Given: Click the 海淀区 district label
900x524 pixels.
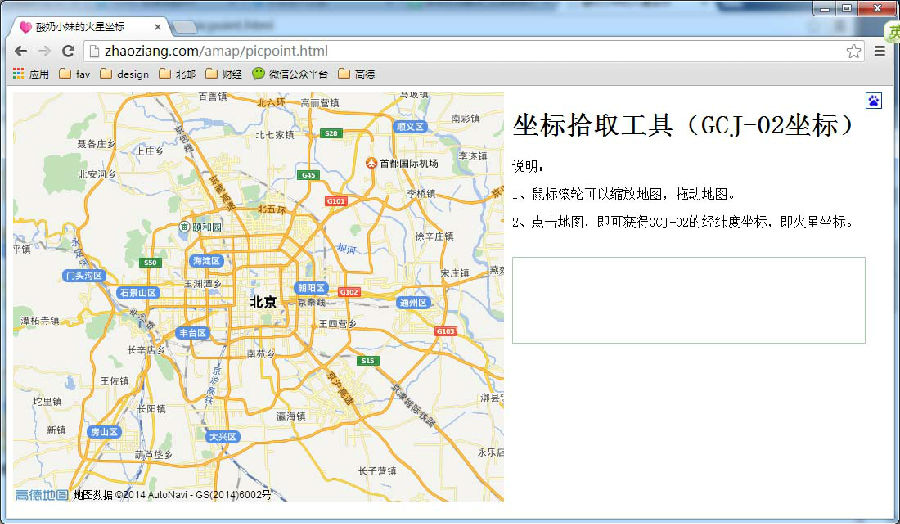Looking at the screenshot, I should pyautogui.click(x=206, y=261).
